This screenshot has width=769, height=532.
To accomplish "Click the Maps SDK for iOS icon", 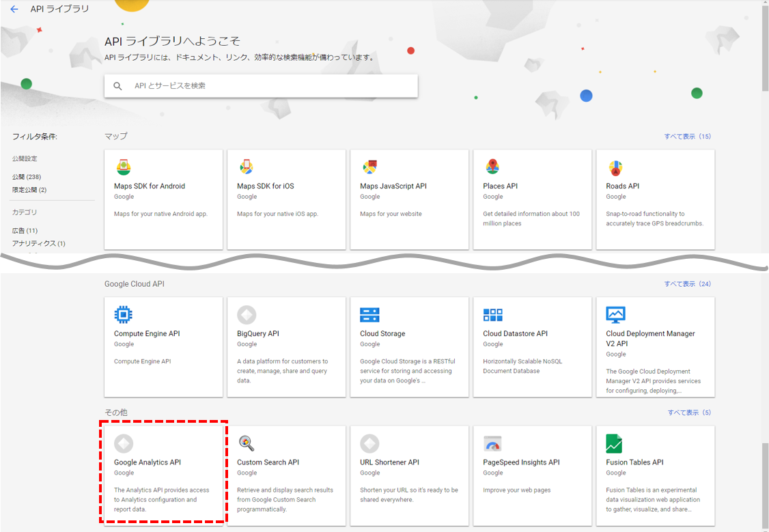I will [246, 167].
